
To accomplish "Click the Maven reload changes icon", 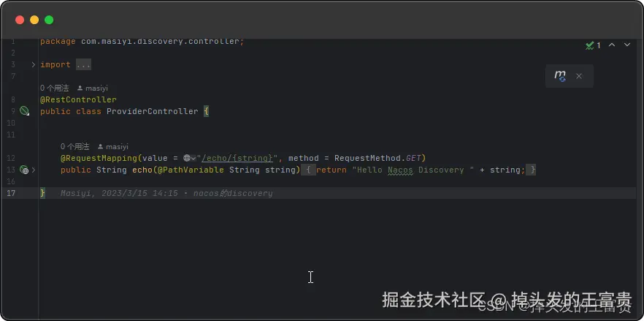I will click(x=560, y=76).
